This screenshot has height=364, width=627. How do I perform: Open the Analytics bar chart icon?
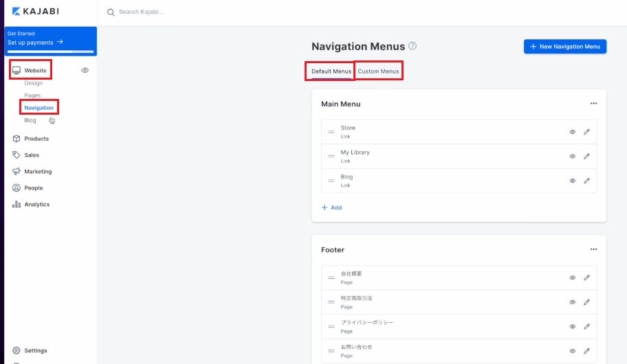[16, 204]
